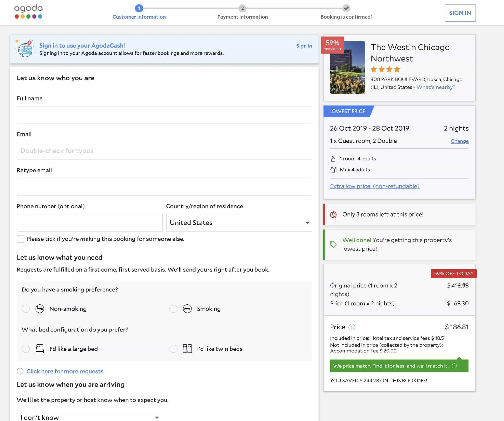Click the Price info icon
Screen dimensions: 504x421
click(x=352, y=327)
